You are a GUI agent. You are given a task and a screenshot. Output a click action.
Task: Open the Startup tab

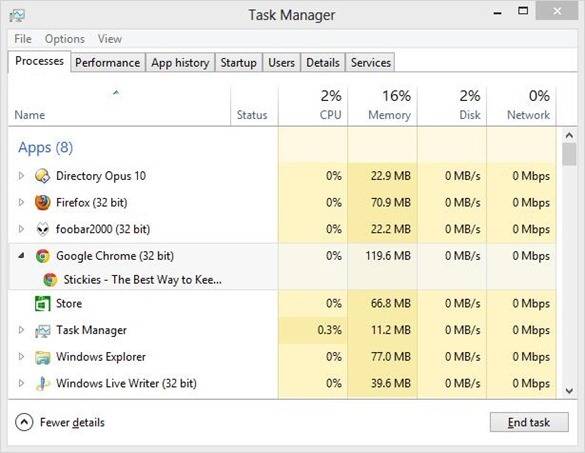[x=238, y=62]
